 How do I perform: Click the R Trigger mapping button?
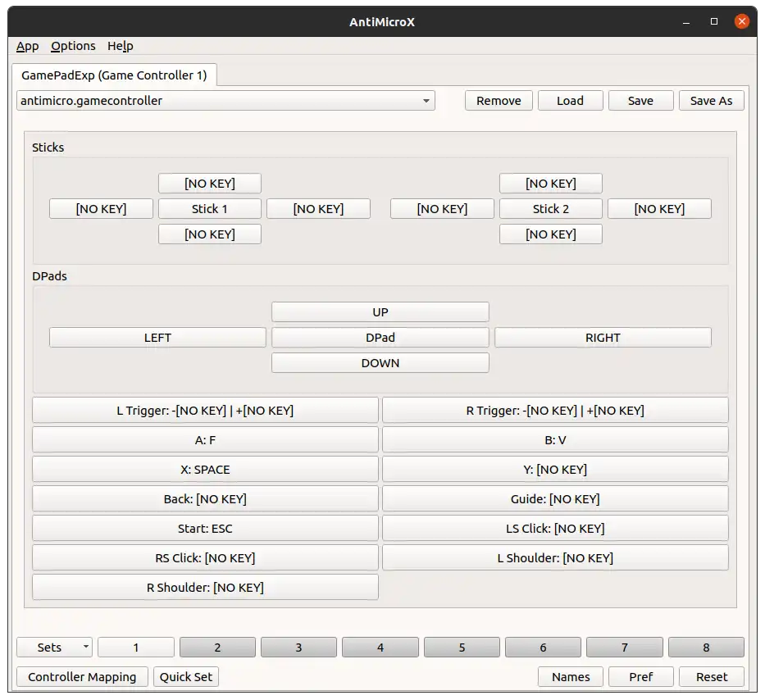pos(555,410)
